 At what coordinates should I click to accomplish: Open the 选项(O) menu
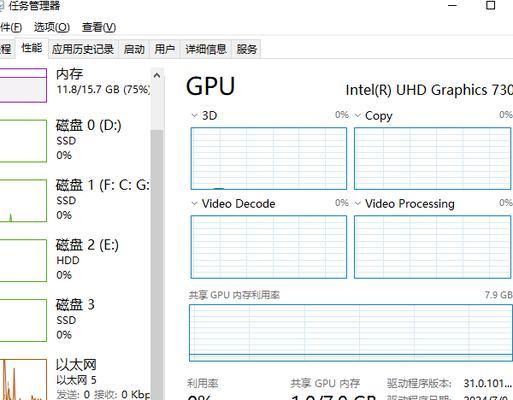52,27
